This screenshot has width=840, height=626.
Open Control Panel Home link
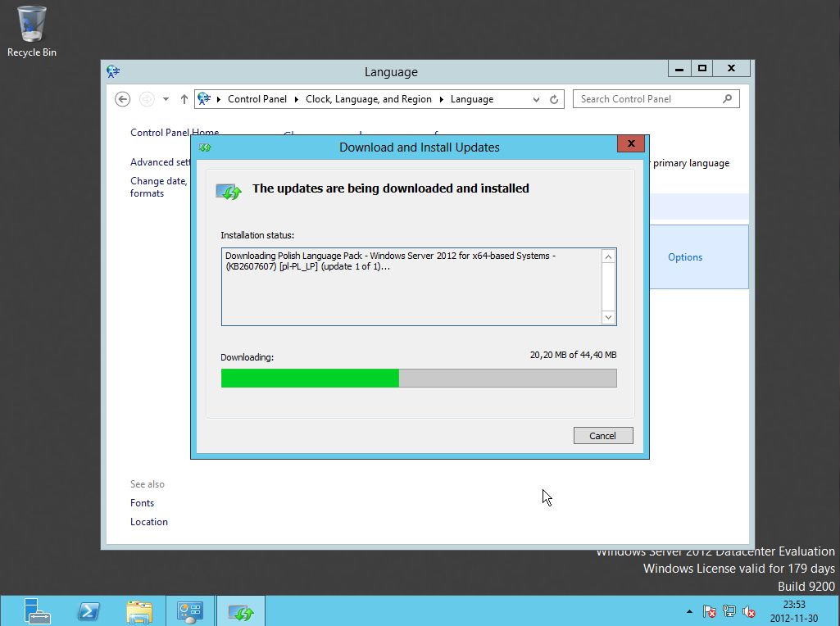[x=175, y=132]
